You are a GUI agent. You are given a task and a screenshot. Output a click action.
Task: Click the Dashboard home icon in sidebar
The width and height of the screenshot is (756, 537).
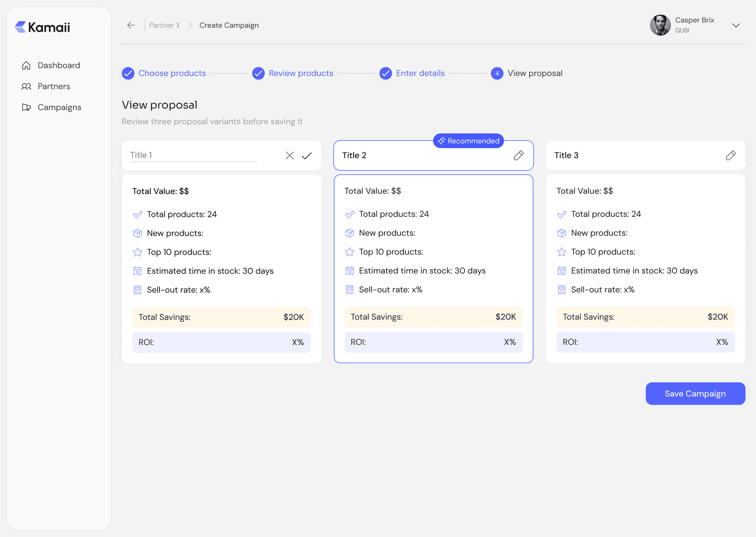[x=26, y=65]
